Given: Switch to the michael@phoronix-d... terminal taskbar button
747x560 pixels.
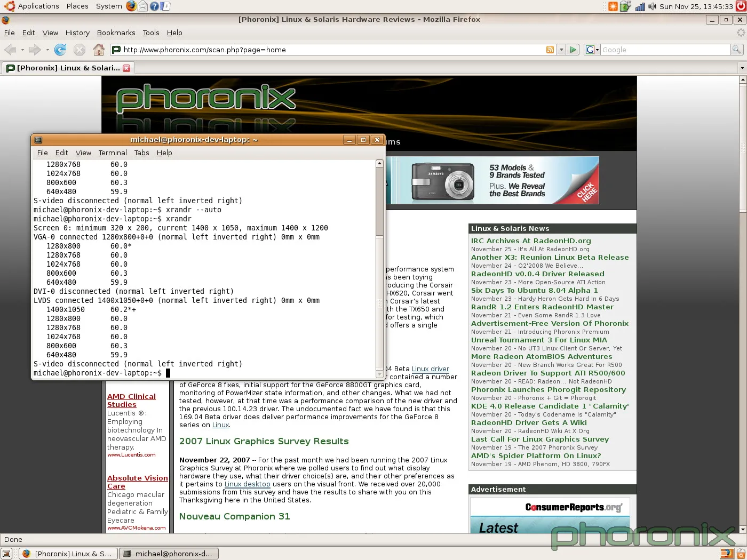Looking at the screenshot, I should point(169,554).
